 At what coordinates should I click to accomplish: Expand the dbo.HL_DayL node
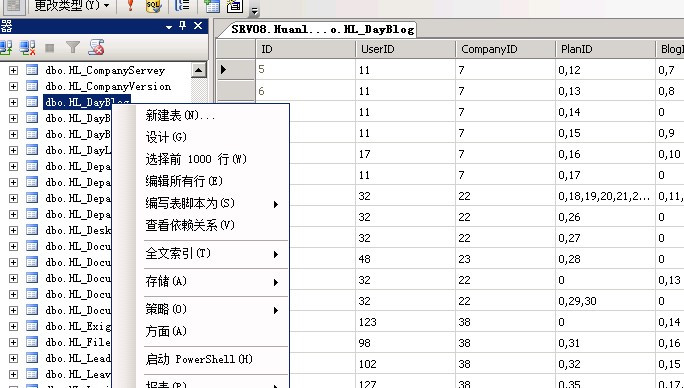14,150
